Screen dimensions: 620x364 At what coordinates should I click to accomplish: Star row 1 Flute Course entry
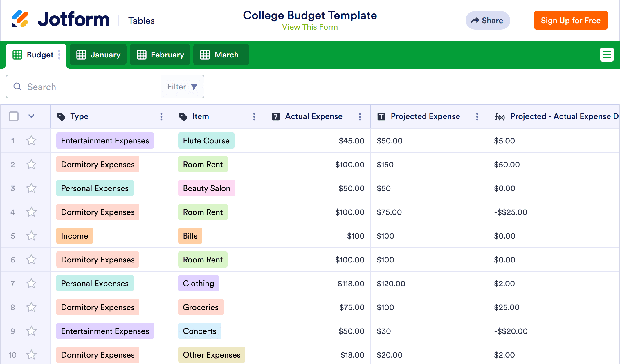[x=31, y=141]
